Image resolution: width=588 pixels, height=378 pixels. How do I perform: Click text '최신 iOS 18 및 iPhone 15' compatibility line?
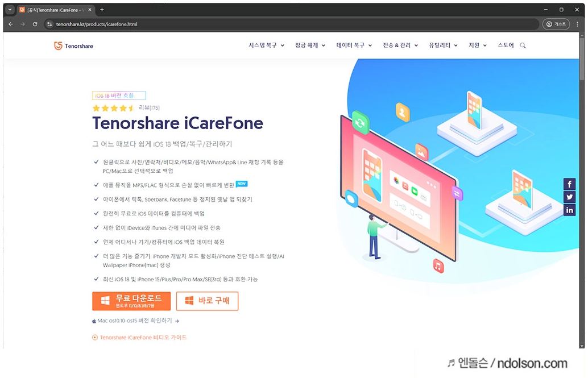pyautogui.click(x=180, y=279)
